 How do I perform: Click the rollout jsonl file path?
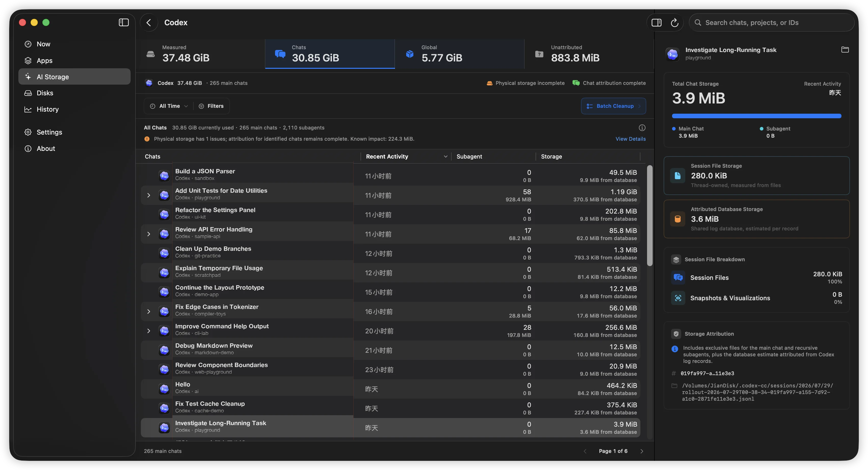tap(757, 392)
